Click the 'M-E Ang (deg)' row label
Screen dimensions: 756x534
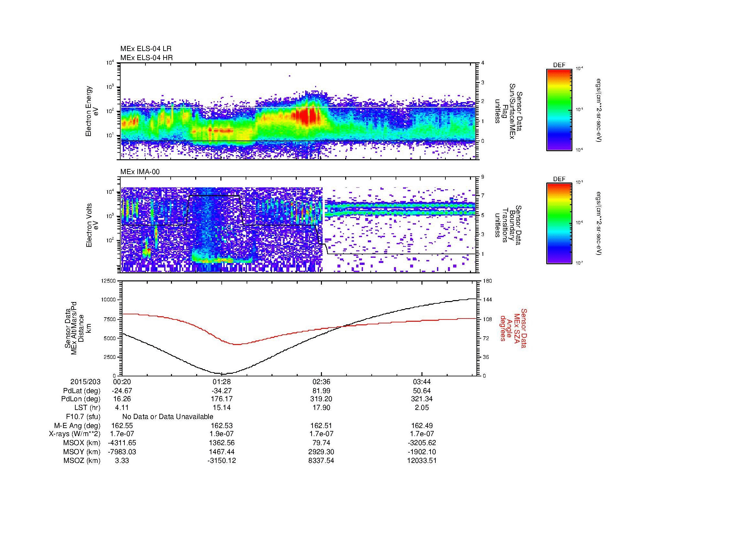tap(77, 425)
